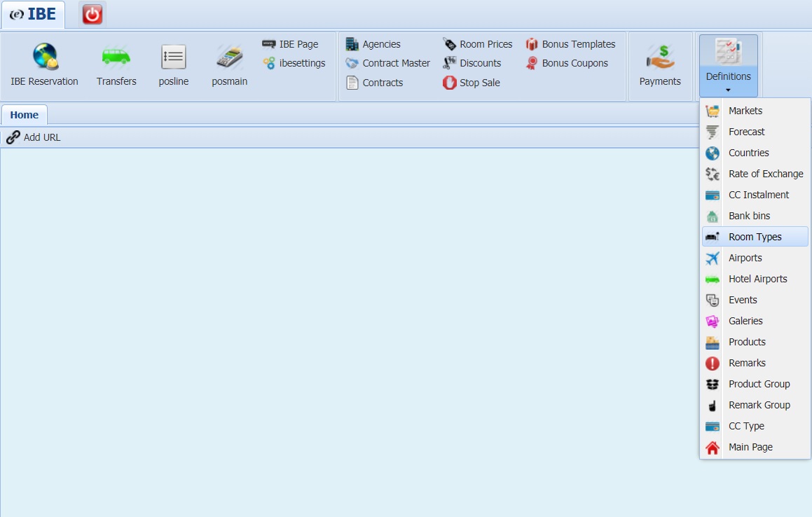Click the Add URL link button

pos(34,137)
